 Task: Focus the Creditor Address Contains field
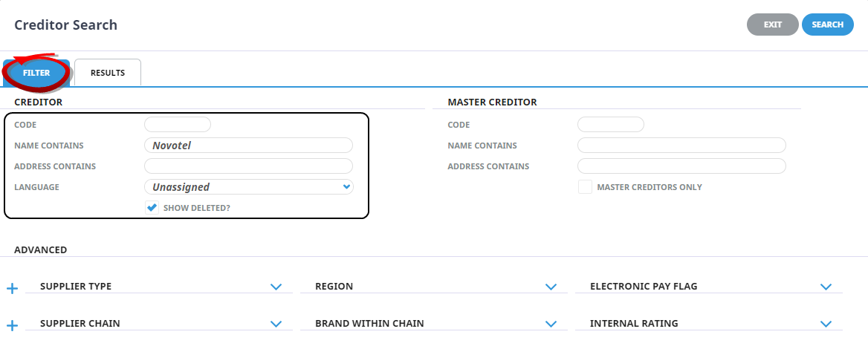248,166
